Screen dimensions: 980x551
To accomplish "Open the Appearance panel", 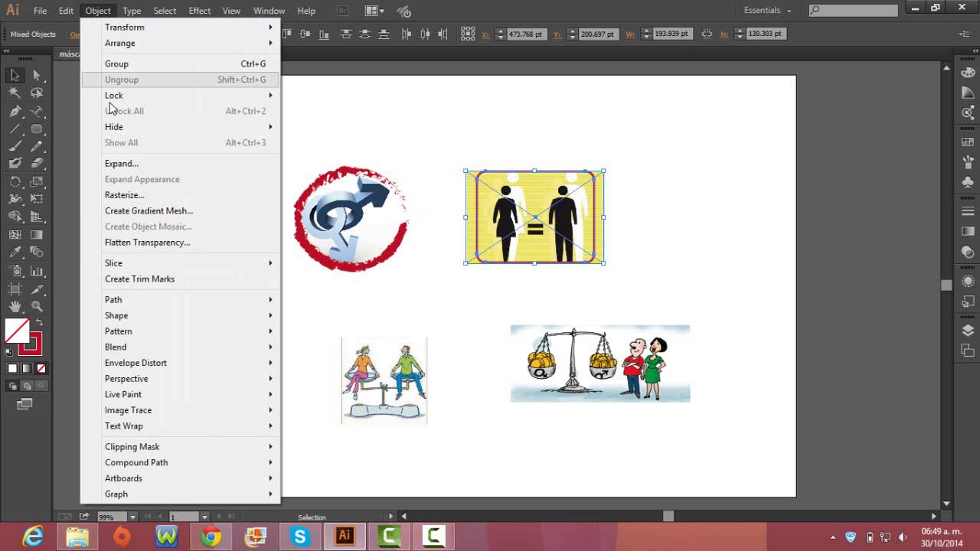I will pyautogui.click(x=968, y=281).
